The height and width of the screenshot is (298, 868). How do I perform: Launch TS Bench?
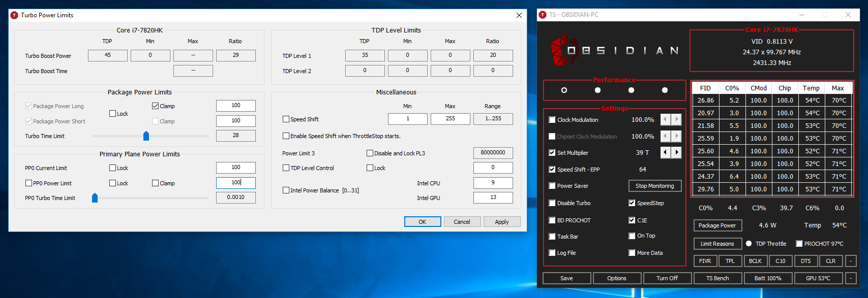coord(717,278)
